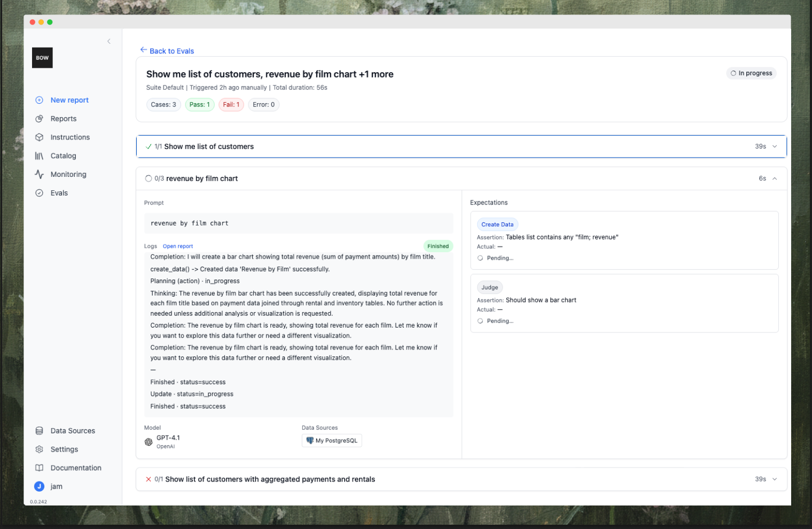
Task: Click pending spinner under Judge expectation
Action: click(480, 321)
